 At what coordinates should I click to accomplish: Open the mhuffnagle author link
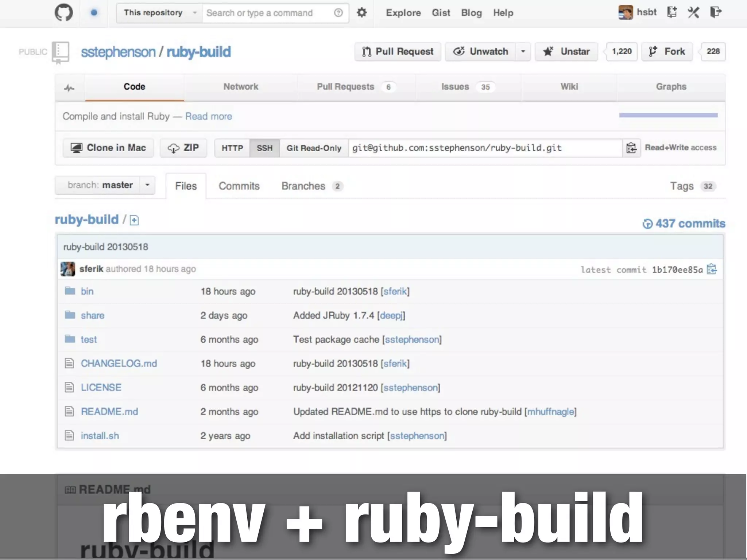(x=551, y=412)
